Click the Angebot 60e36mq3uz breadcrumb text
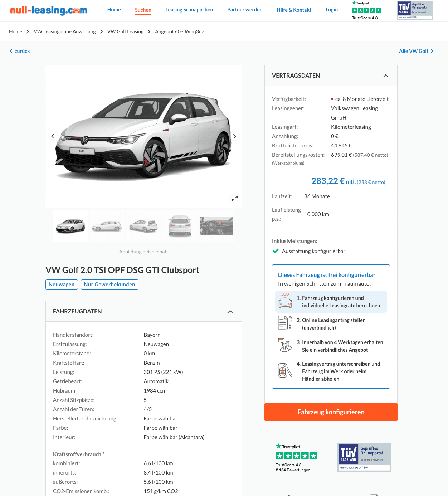The height and width of the screenshot is (496, 448). click(x=180, y=31)
